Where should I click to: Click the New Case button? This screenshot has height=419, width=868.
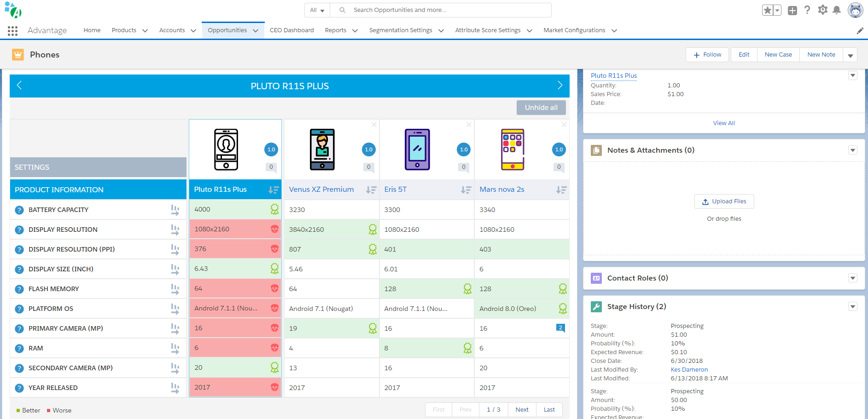[x=778, y=55]
